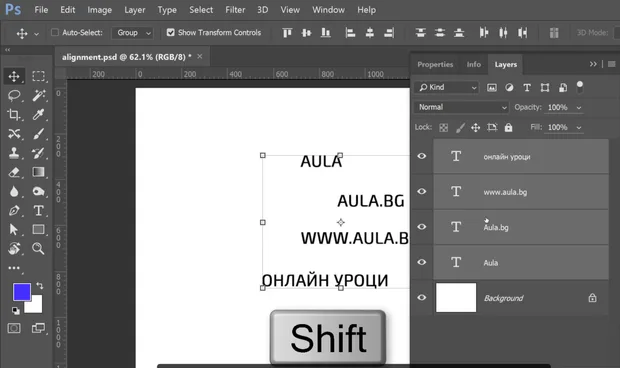This screenshot has width=620, height=368.
Task: Select the Pen tool
Action: (x=14, y=211)
